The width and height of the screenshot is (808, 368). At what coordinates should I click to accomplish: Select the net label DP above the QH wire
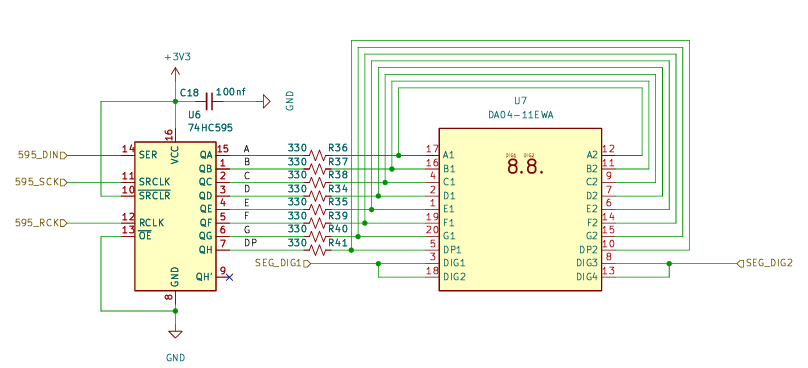pyautogui.click(x=250, y=242)
